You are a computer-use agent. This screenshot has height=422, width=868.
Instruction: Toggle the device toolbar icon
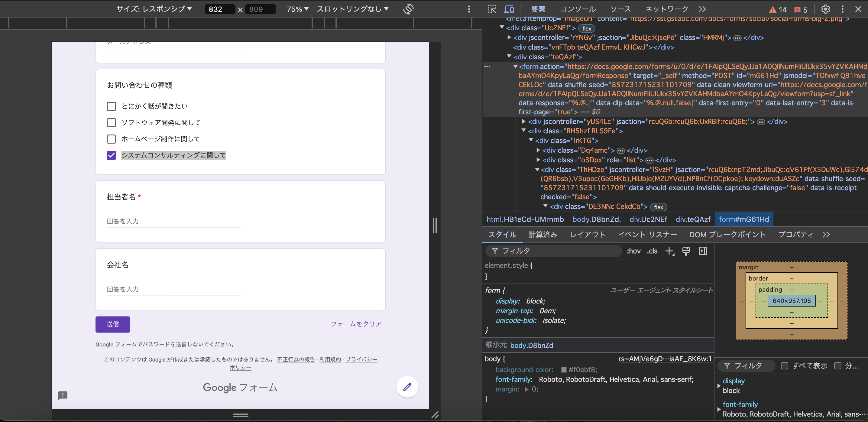(509, 9)
